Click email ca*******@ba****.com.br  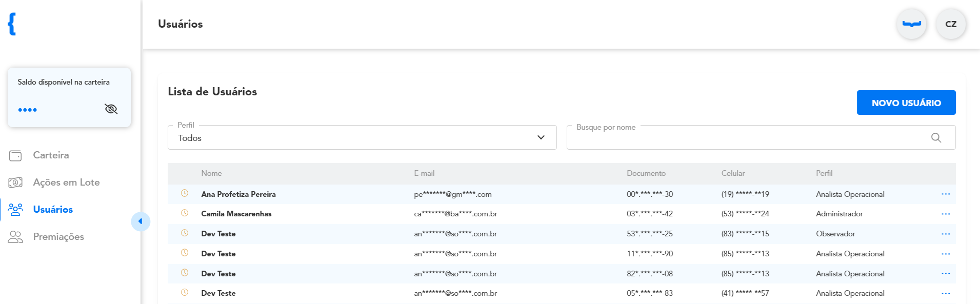[x=455, y=214]
